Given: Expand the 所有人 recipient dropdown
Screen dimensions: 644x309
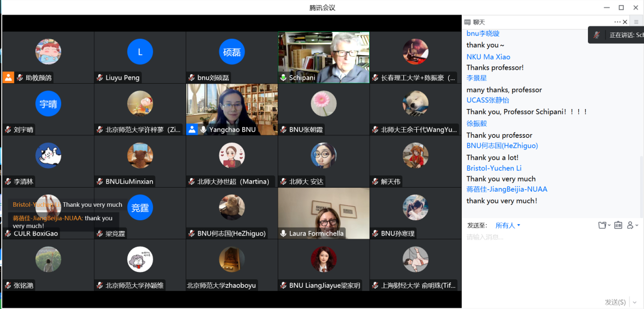Looking at the screenshot, I should coord(508,225).
